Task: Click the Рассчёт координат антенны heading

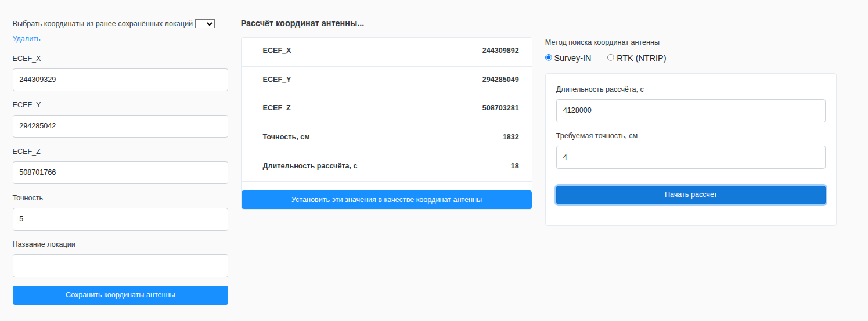Action: (302, 24)
